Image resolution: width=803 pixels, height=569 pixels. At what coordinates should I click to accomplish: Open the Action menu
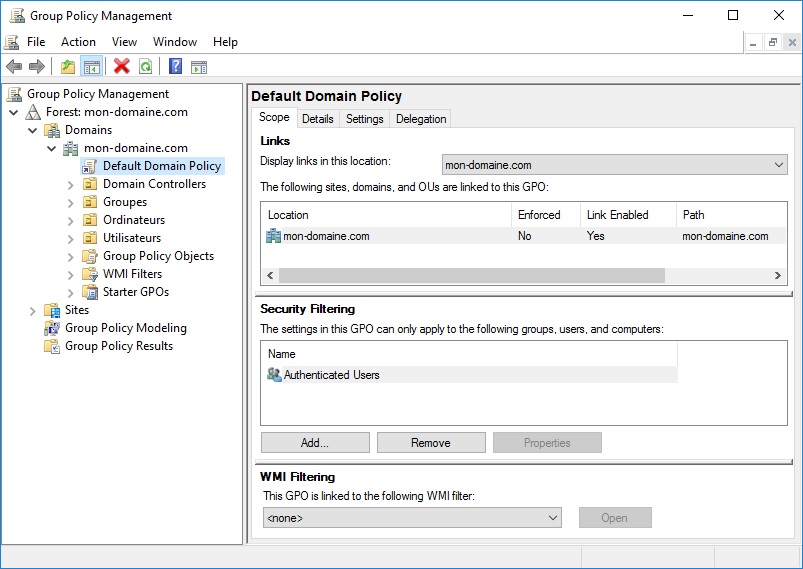(x=78, y=42)
